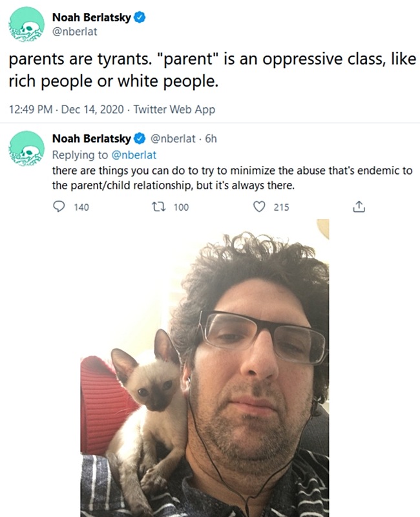This screenshot has height=517, width=420.
Task: Click the reply speech bubble icon
Action: (59, 207)
